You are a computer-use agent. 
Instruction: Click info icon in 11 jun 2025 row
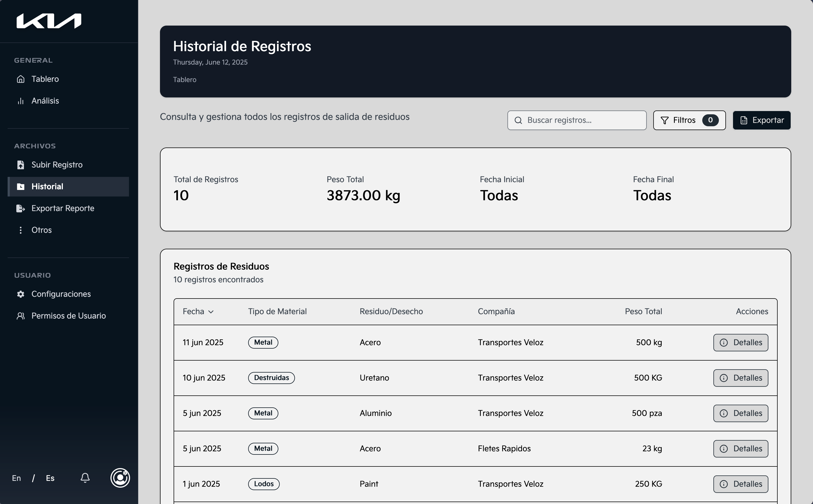pyautogui.click(x=724, y=343)
